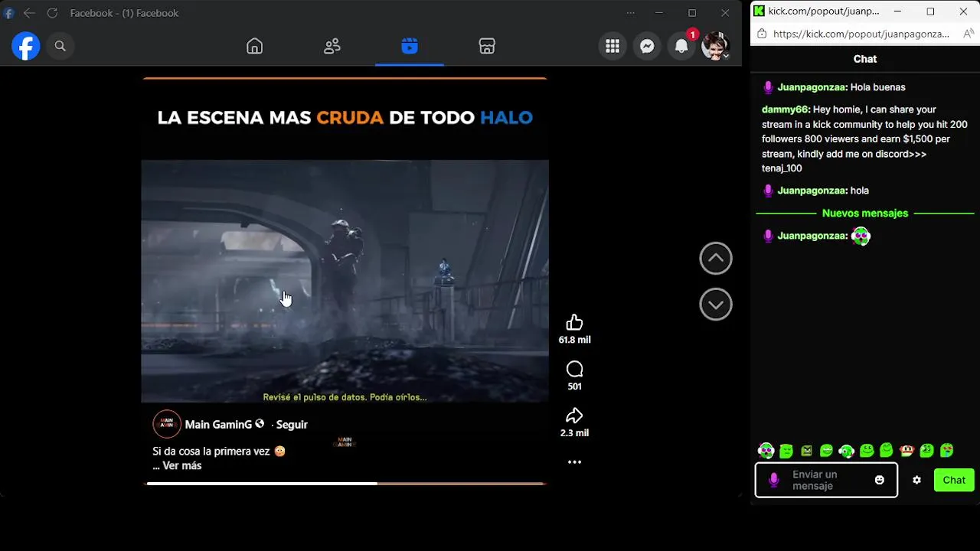Go to Facebook Home tab
The width and height of the screenshot is (980, 551).
point(254,47)
